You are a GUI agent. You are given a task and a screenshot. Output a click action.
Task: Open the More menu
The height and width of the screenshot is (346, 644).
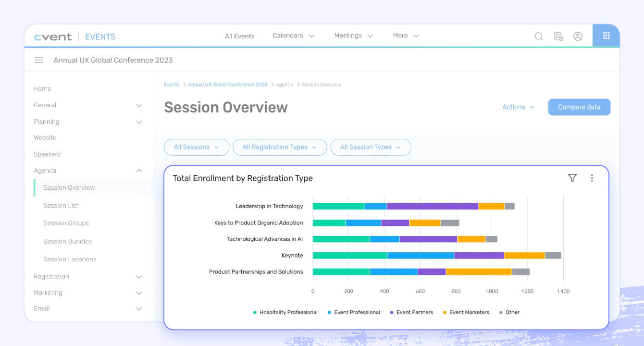406,36
